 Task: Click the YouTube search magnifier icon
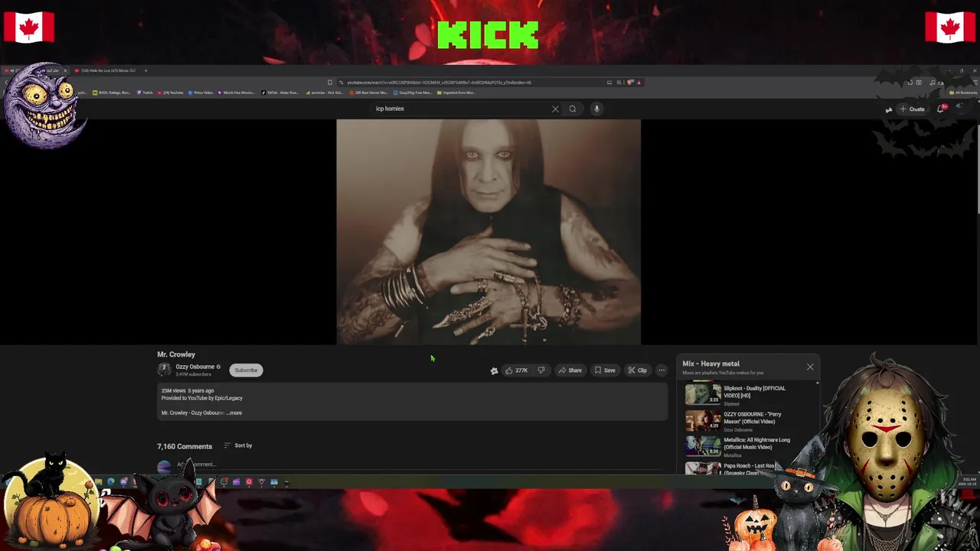click(572, 109)
